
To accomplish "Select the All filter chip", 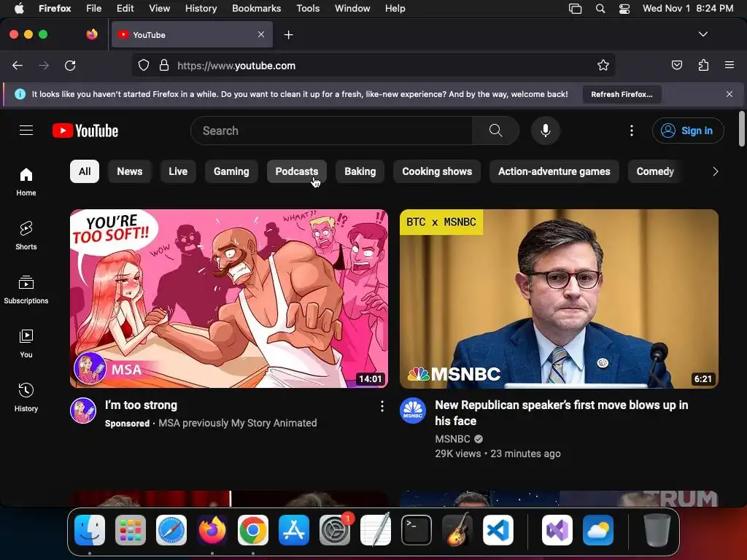I will tap(85, 171).
